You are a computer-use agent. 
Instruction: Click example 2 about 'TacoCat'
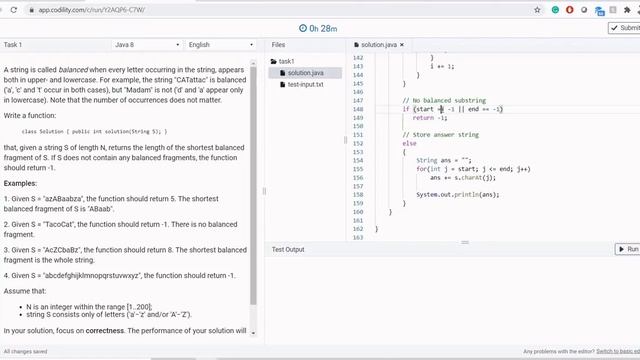point(120,229)
